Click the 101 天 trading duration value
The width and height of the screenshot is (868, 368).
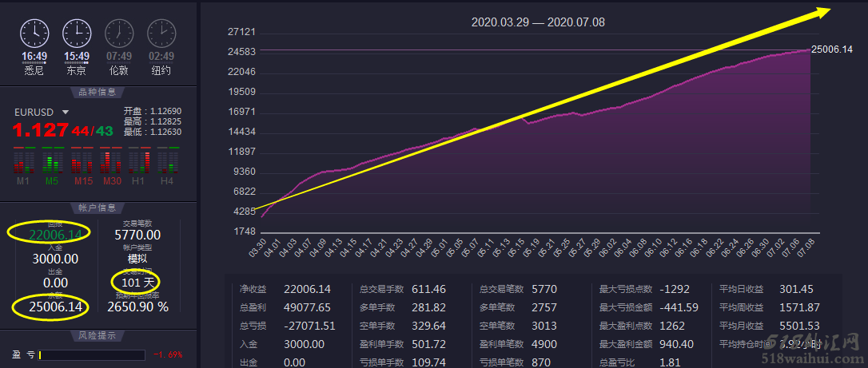pyautogui.click(x=138, y=283)
